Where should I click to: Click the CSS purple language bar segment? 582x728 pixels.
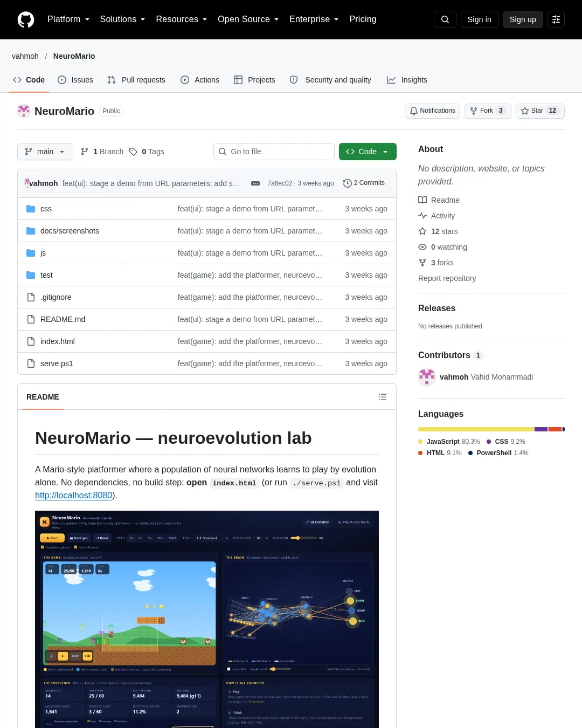pyautogui.click(x=541, y=429)
